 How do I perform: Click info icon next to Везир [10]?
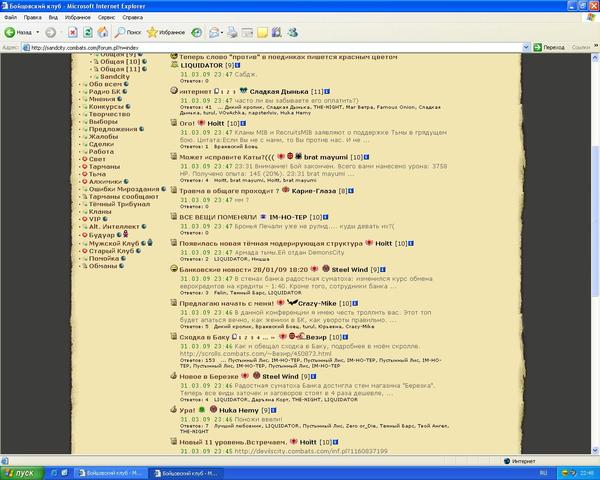[346, 337]
